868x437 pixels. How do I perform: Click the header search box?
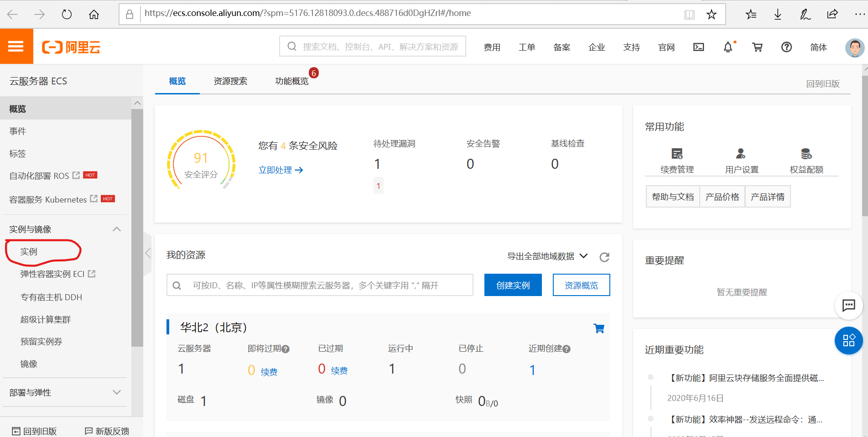(373, 47)
